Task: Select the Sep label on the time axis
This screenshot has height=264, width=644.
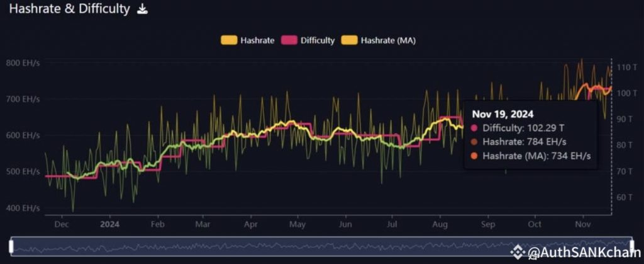Action: (487, 224)
